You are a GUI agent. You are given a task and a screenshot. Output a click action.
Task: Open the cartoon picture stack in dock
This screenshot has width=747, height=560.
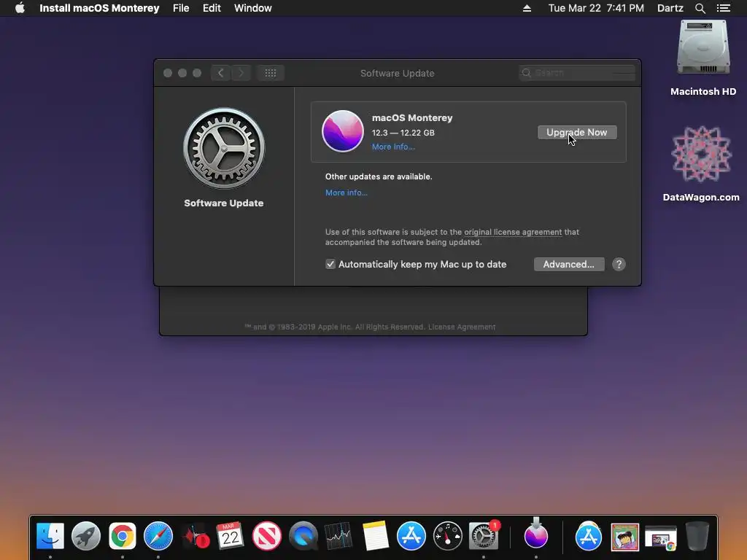pyautogui.click(x=624, y=537)
